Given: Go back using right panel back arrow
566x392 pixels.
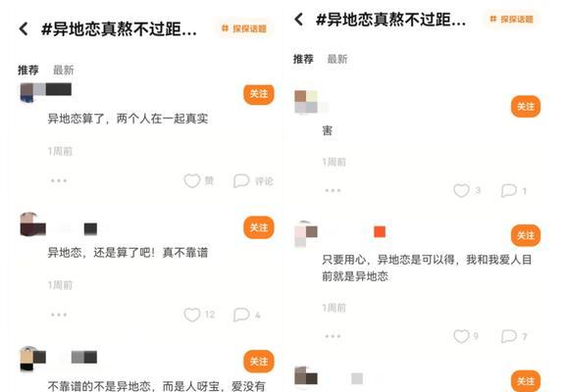Looking at the screenshot, I should coord(299,20).
